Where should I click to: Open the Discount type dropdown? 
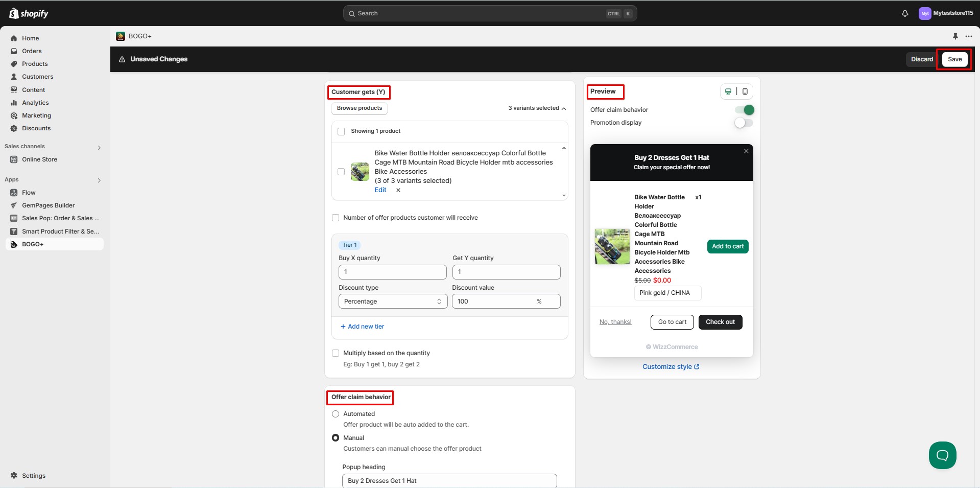392,301
